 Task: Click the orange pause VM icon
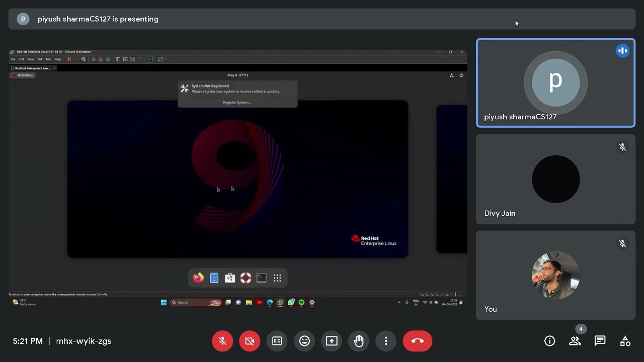(x=69, y=59)
